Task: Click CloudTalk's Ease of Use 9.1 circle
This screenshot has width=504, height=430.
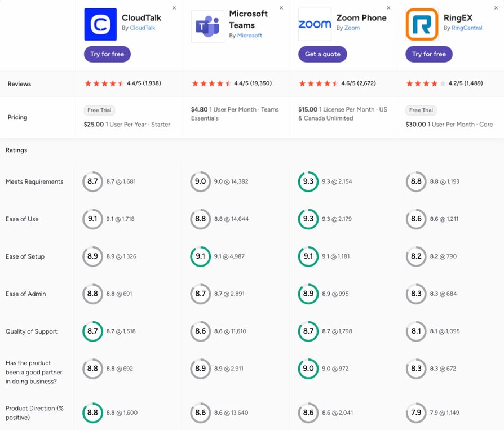Action: [x=92, y=219]
